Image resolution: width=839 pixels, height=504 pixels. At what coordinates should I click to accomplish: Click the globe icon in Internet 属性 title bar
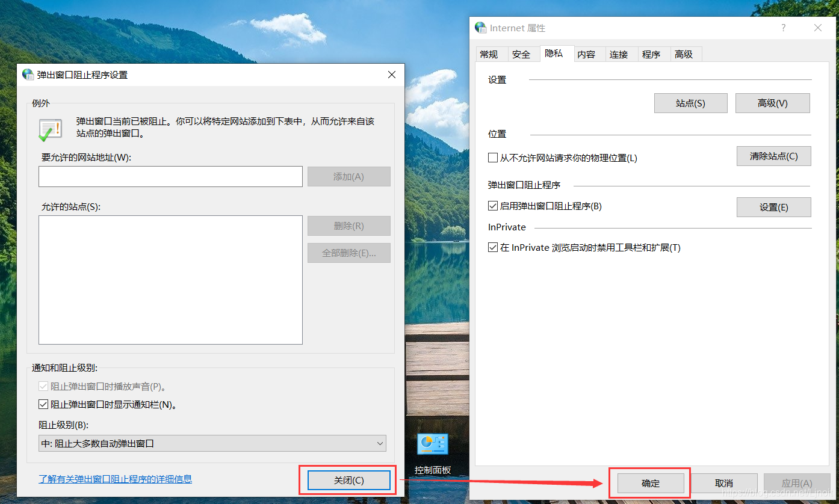480,28
